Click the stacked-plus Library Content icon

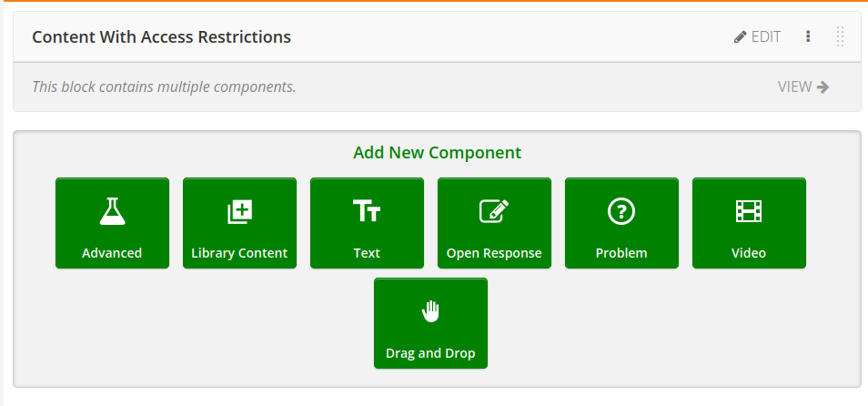[x=239, y=212]
